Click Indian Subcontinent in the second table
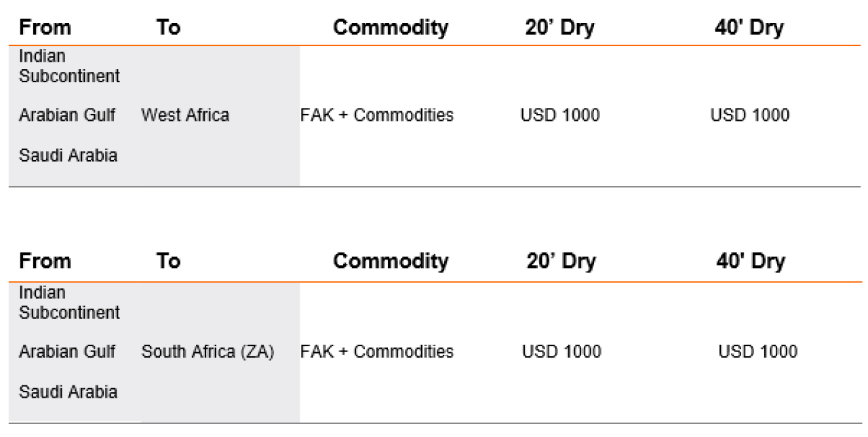Viewport: 868px width, 437px height. pyautogui.click(x=69, y=303)
